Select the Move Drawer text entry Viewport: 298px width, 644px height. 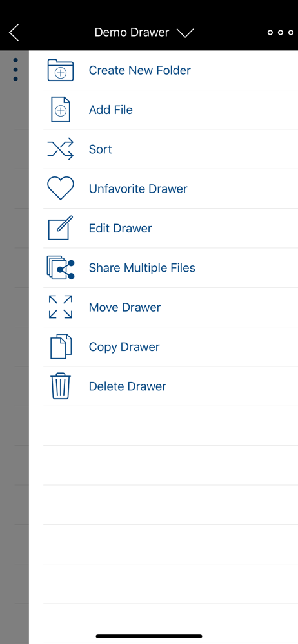pyautogui.click(x=124, y=307)
